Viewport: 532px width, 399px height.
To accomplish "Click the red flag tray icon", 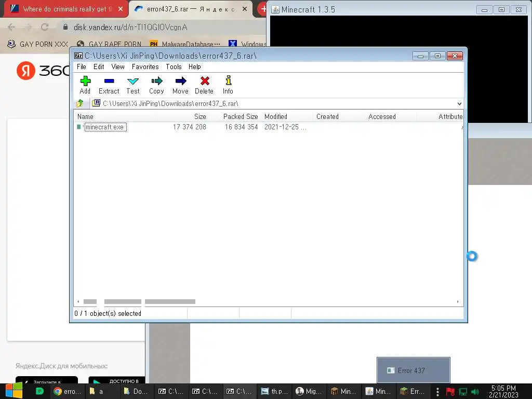I will pos(450,392).
